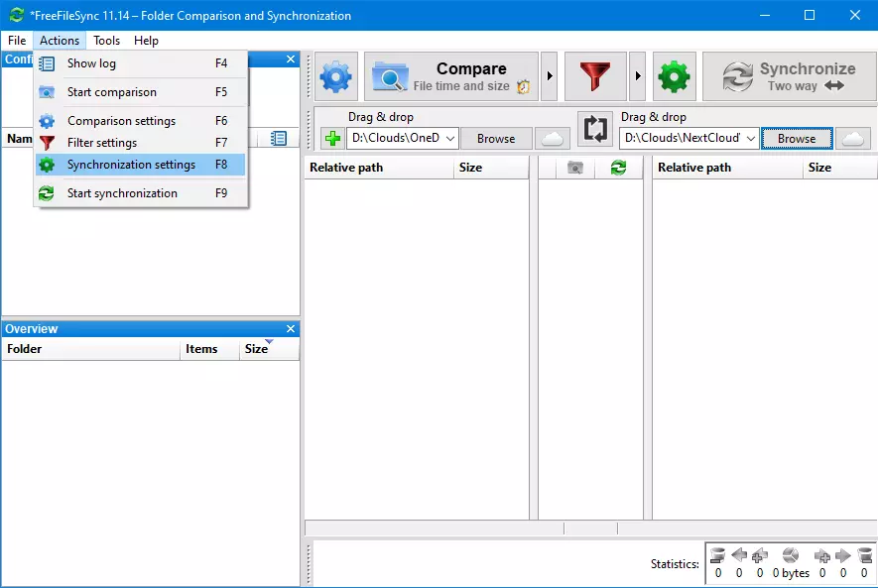Open the File menu
The image size is (878, 588).
click(x=17, y=41)
